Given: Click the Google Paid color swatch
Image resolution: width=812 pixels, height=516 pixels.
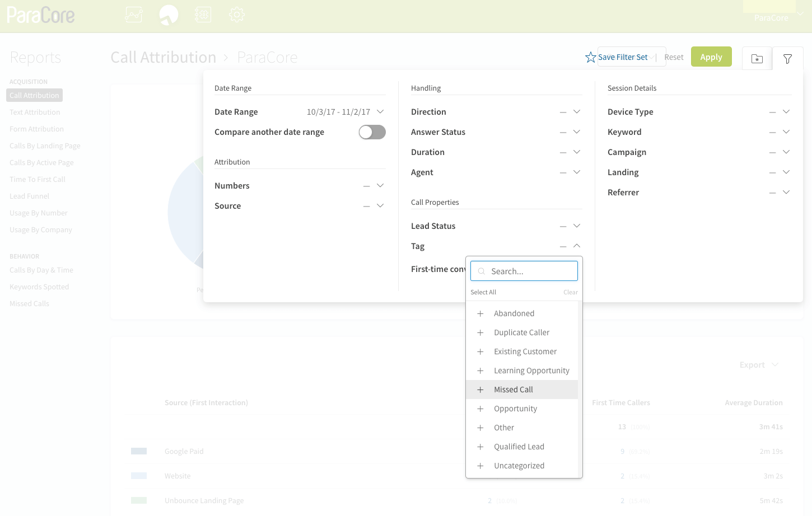Looking at the screenshot, I should coord(139,451).
